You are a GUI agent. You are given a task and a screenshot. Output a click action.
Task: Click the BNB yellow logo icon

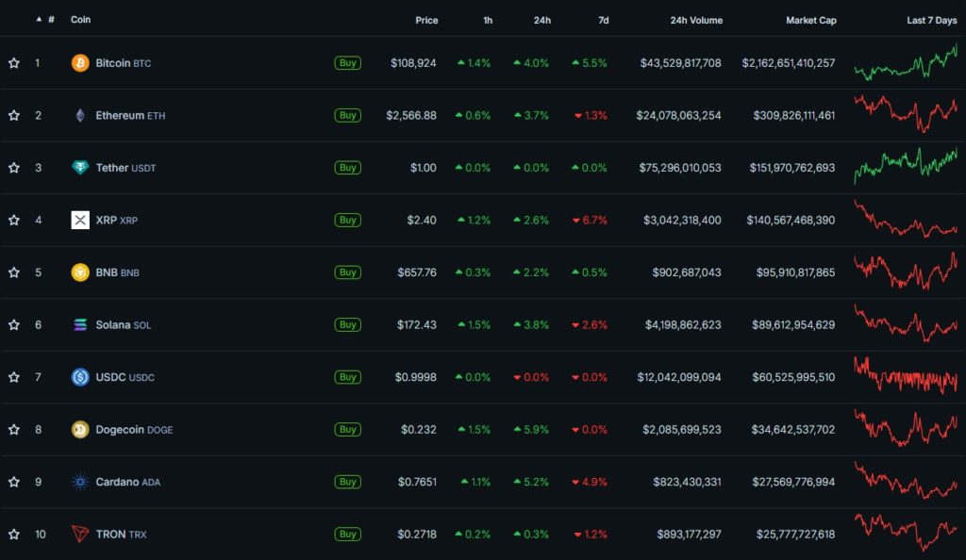tap(80, 272)
